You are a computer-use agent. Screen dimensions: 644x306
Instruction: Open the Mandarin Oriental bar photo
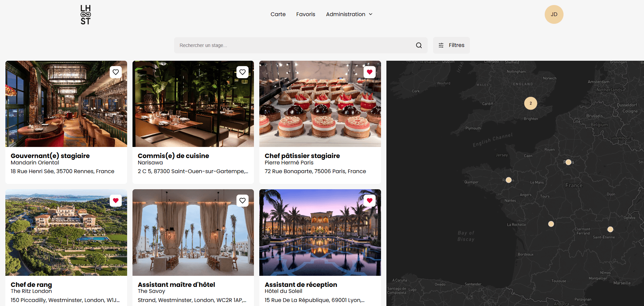coord(66,104)
